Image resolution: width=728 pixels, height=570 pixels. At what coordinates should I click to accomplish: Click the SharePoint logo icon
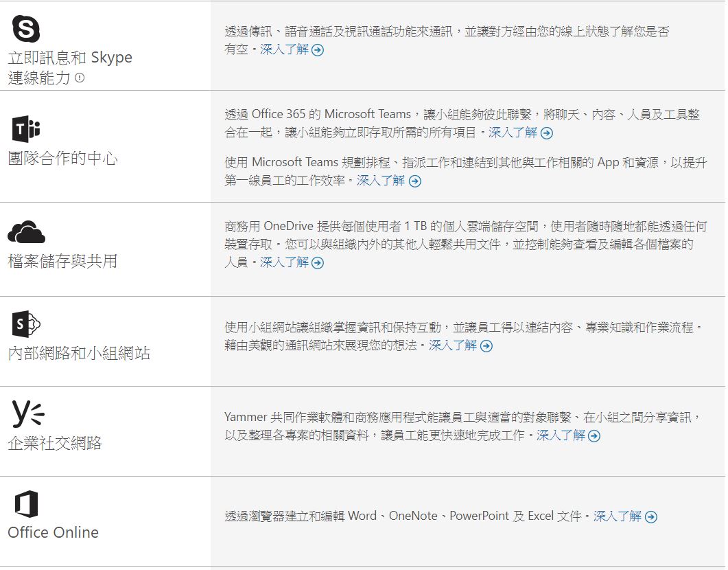26,325
